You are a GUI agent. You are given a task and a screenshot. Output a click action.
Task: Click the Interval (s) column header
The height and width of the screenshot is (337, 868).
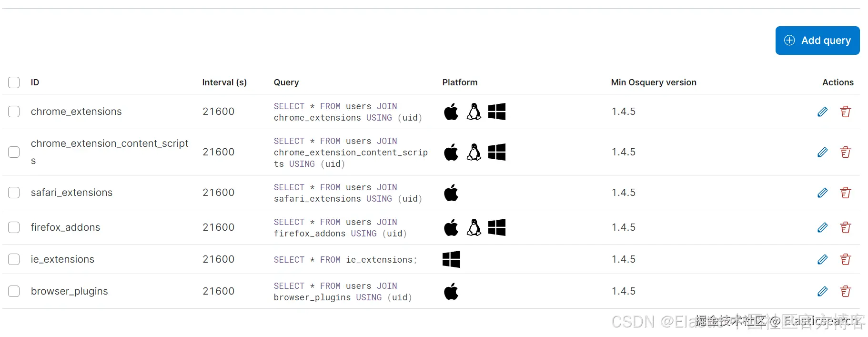point(224,82)
